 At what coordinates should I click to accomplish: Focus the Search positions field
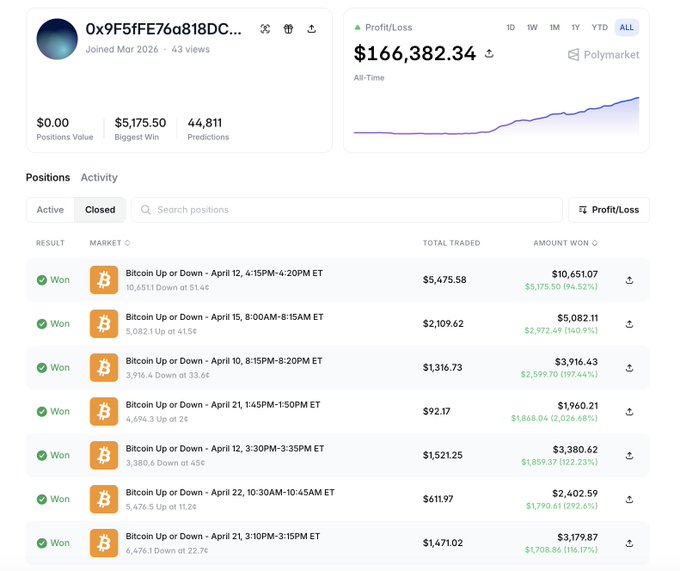tap(347, 210)
